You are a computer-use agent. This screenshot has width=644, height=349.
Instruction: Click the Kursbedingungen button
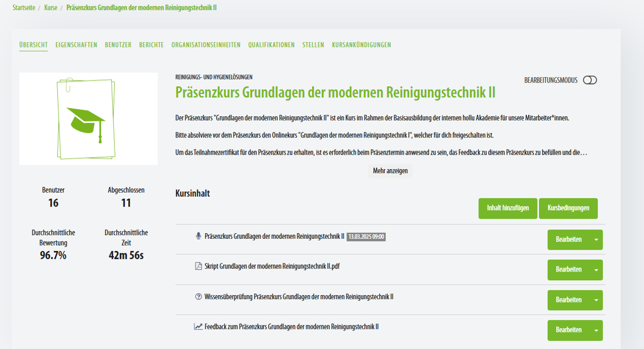pyautogui.click(x=568, y=209)
